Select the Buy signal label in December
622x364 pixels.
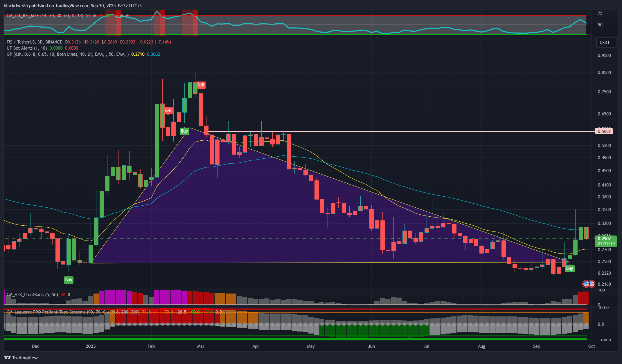click(69, 280)
